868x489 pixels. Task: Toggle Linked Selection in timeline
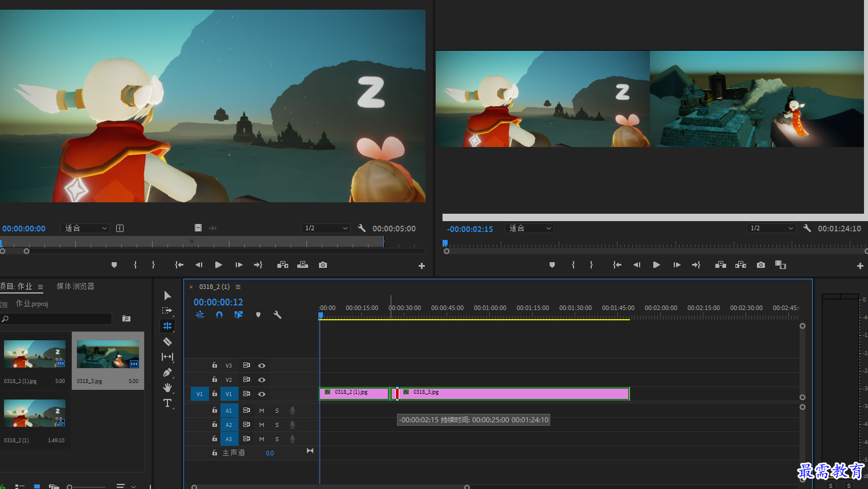pyautogui.click(x=239, y=315)
